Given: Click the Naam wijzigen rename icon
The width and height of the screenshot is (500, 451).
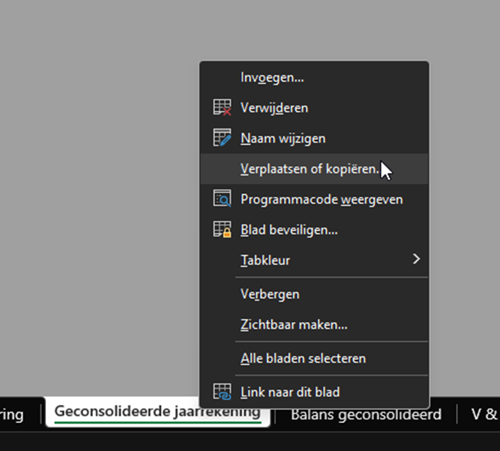Looking at the screenshot, I should [x=222, y=138].
